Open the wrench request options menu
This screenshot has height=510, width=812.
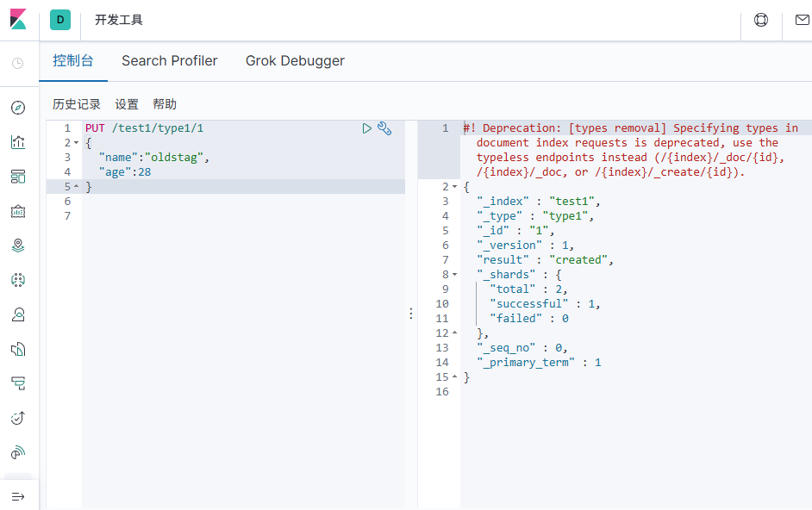pyautogui.click(x=384, y=128)
